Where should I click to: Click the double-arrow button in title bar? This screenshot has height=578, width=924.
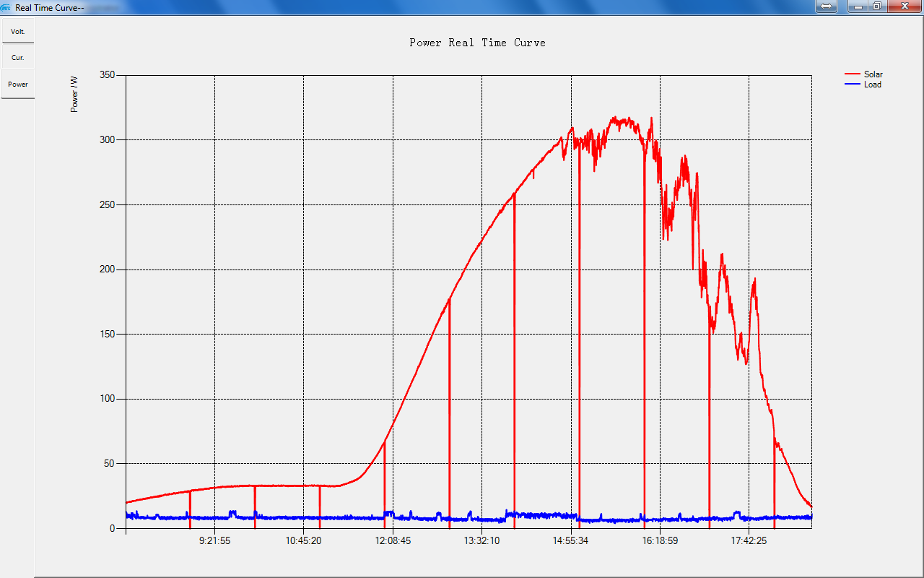click(827, 6)
